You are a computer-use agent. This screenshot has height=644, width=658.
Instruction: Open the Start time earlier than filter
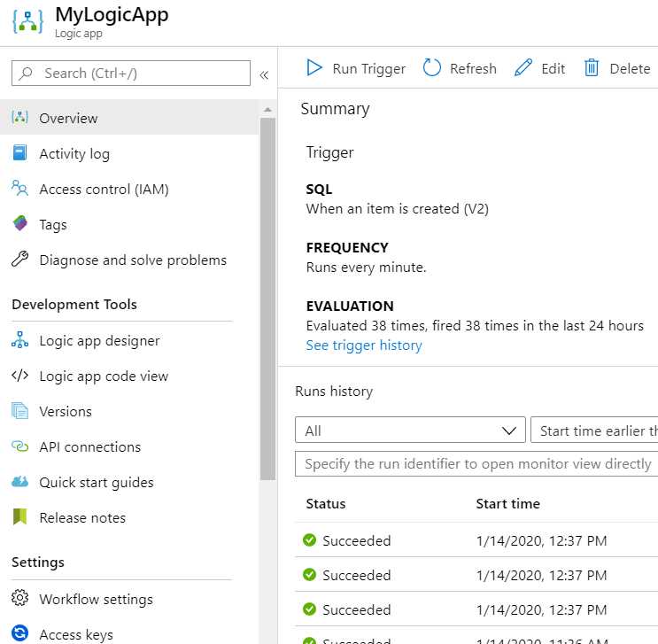point(594,430)
